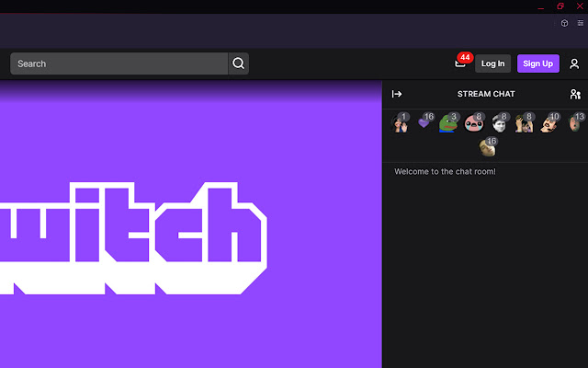Select the emote with count 10

pos(549,122)
